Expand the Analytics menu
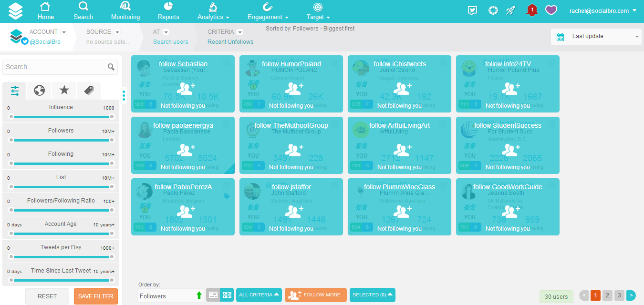Viewport: 644px width, 305px height. pyautogui.click(x=213, y=11)
